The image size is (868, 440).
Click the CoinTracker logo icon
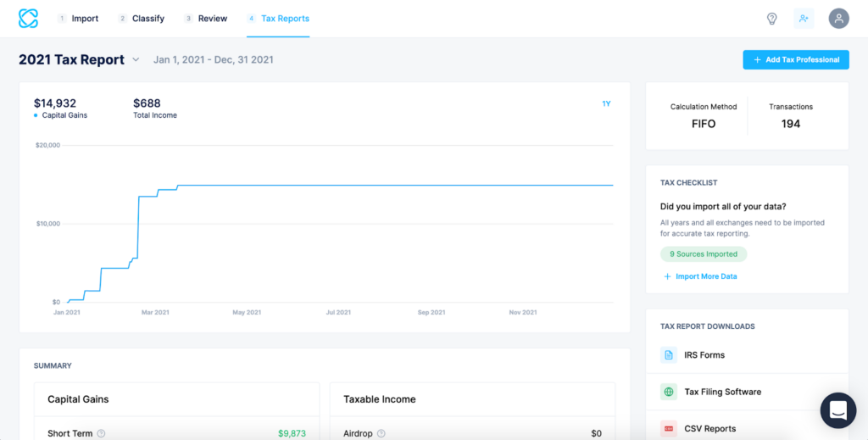click(28, 19)
